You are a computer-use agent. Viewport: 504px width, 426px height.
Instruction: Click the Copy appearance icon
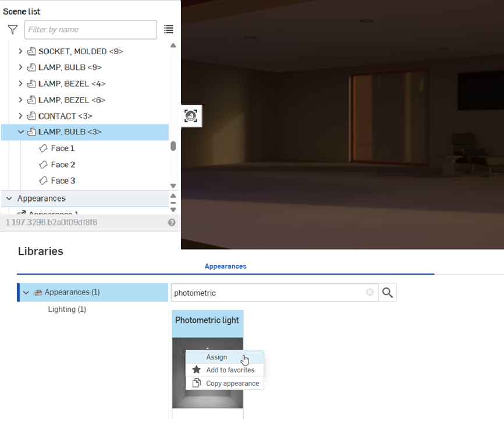pos(197,384)
